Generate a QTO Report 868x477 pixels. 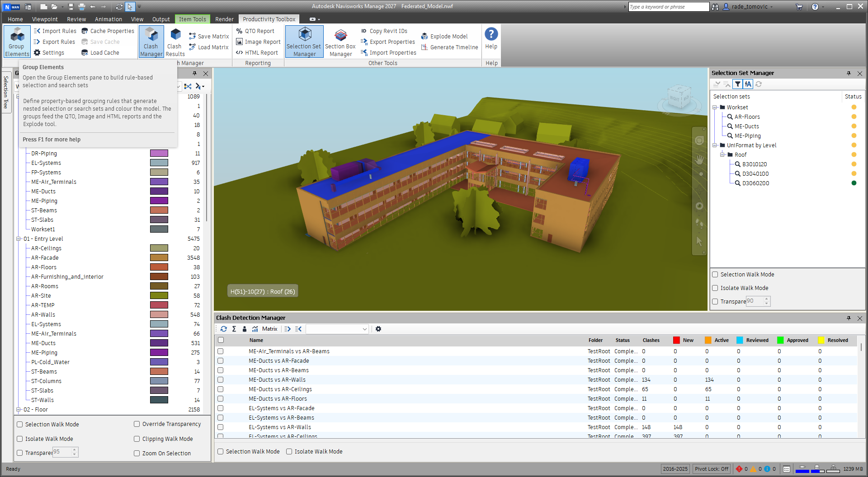[255, 31]
